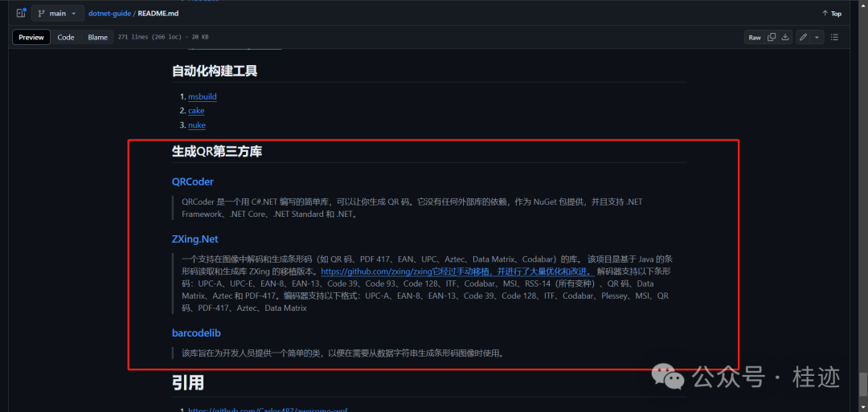Open the main branch selector dropdown
This screenshot has width=868, height=412.
click(x=58, y=14)
